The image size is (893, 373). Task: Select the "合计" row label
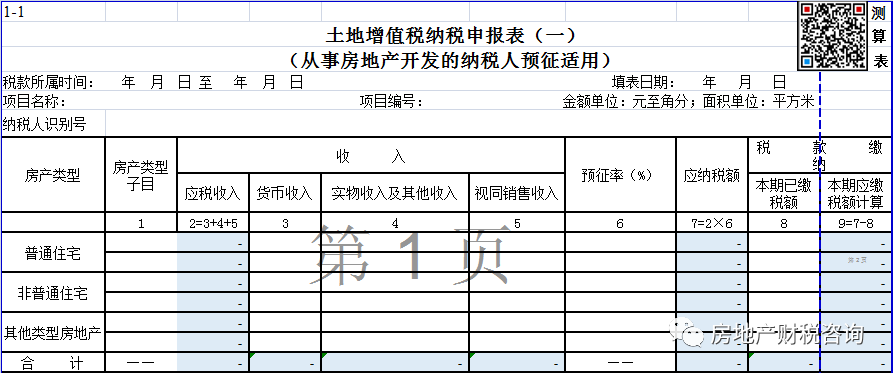(x=54, y=362)
